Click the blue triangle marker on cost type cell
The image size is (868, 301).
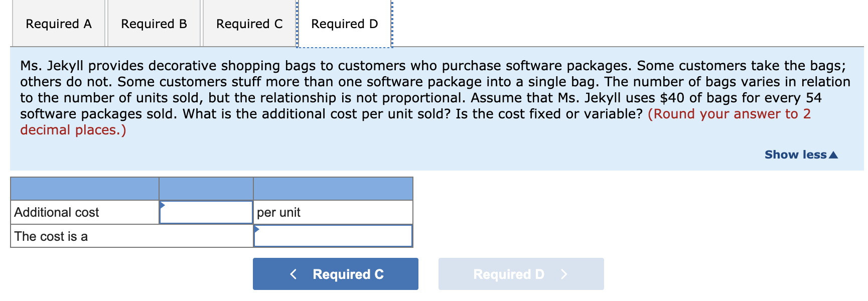click(x=256, y=229)
